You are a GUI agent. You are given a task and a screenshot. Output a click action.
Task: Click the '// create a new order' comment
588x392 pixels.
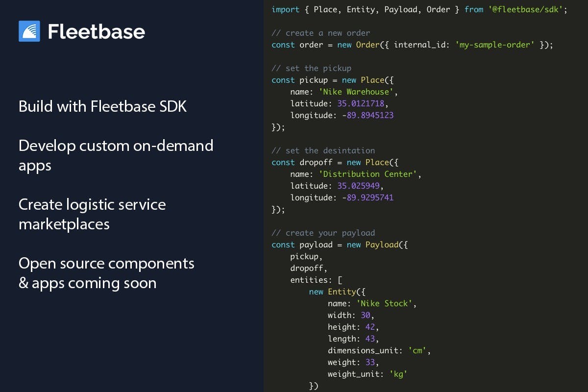click(x=321, y=33)
